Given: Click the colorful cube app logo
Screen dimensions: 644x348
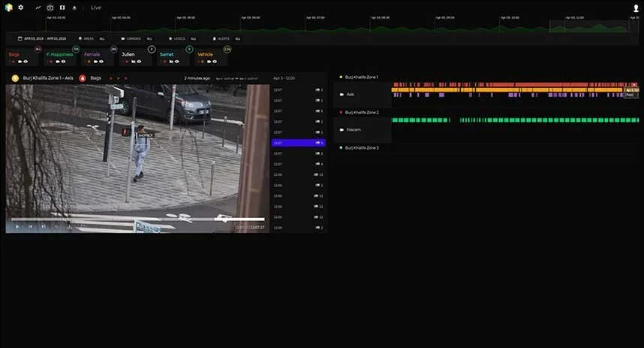Looking at the screenshot, I should [8, 8].
